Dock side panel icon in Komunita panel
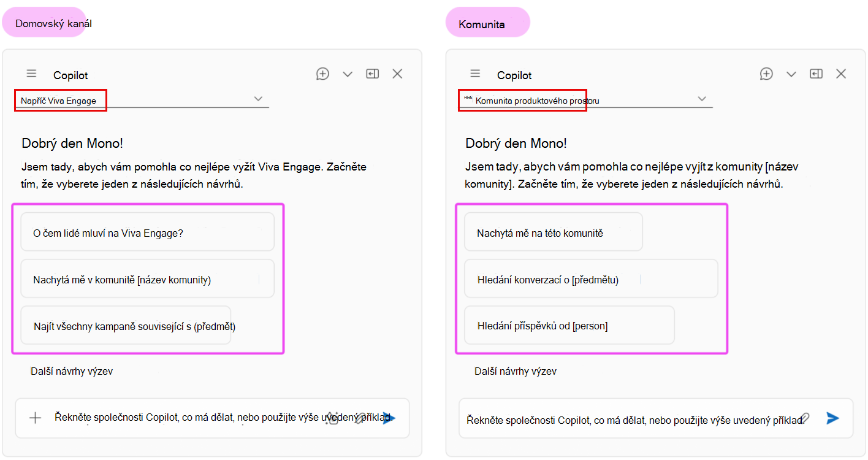Viewport: 868px width, 460px height. point(816,74)
